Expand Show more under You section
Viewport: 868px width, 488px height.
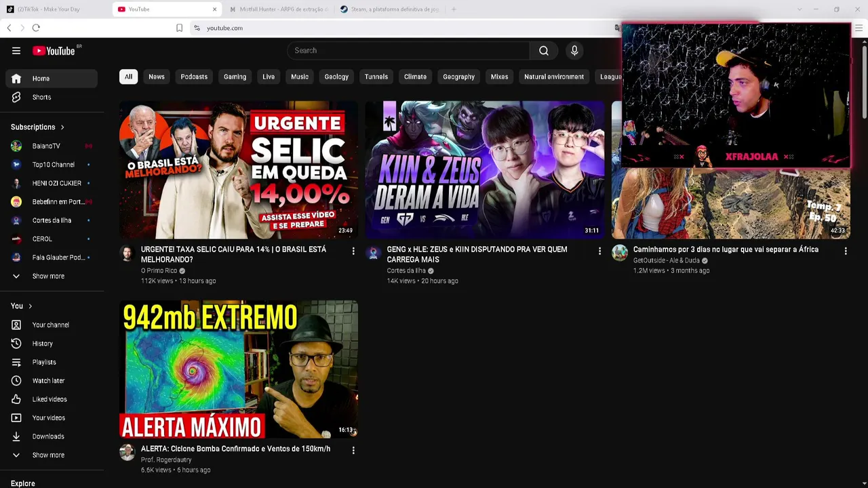[x=52, y=455]
